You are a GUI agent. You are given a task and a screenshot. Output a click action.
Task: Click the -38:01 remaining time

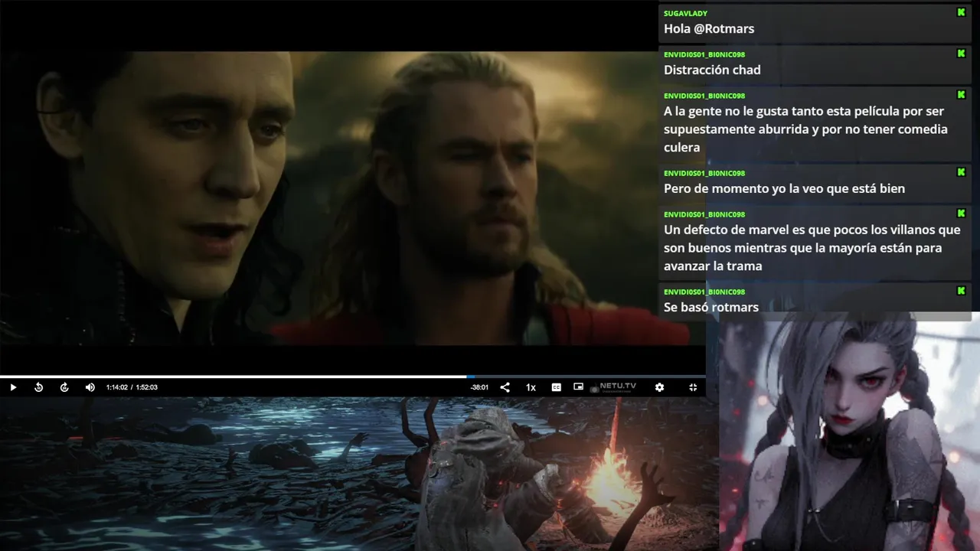(479, 387)
